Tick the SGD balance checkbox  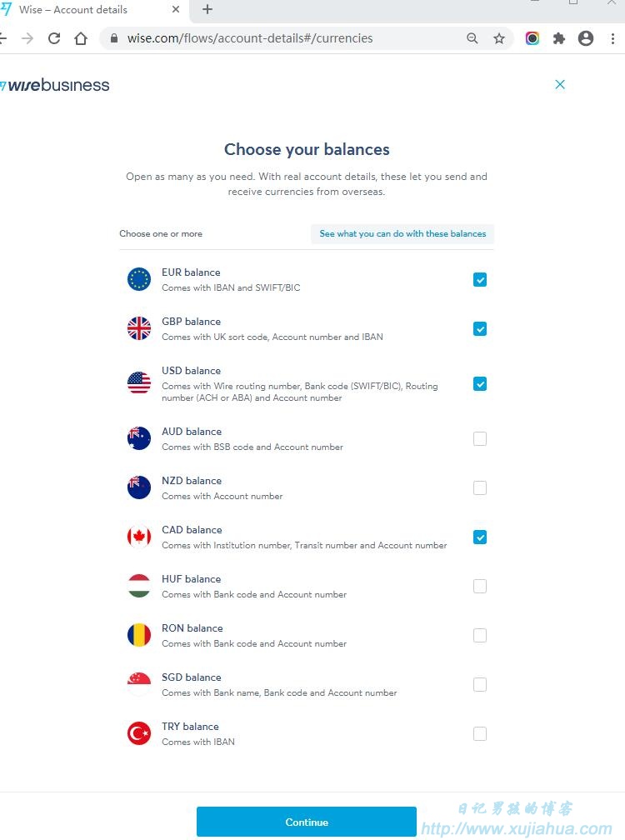click(x=480, y=684)
